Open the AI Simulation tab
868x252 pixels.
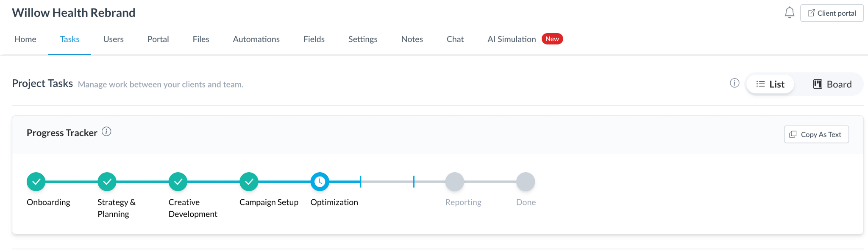click(x=512, y=39)
